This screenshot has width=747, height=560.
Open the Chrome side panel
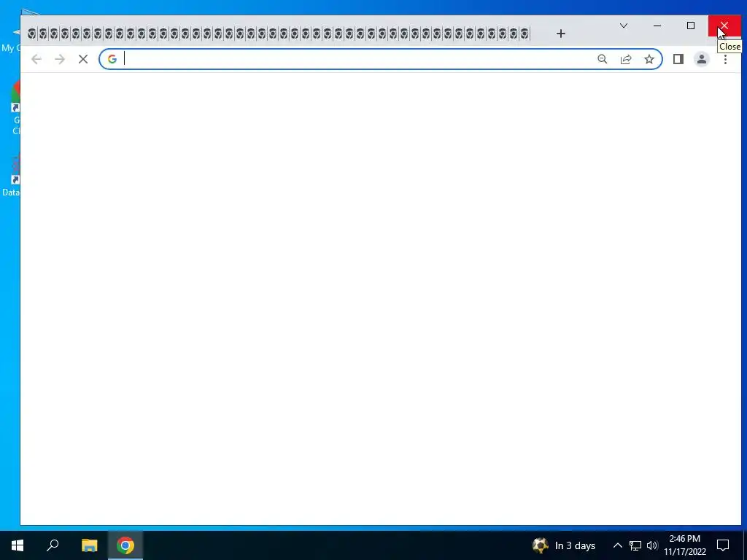click(678, 59)
